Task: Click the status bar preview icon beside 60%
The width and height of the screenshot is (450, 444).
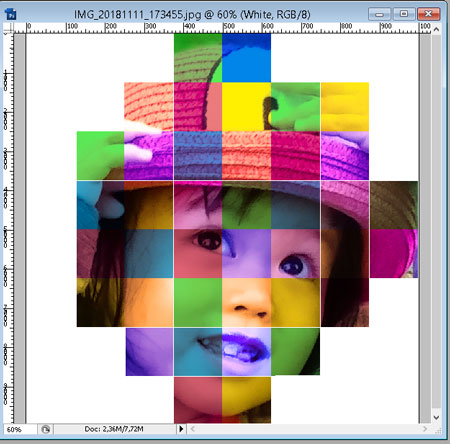Action: click(45, 429)
